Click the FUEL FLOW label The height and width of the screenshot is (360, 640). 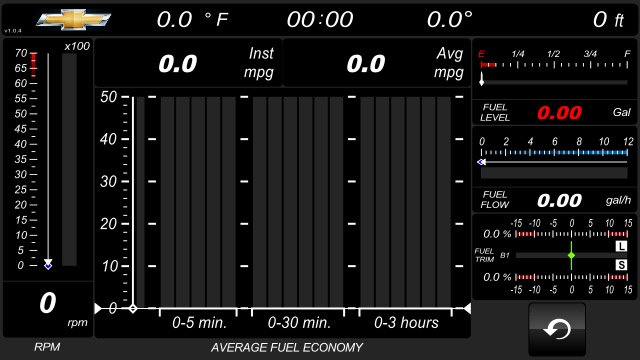[495, 200]
